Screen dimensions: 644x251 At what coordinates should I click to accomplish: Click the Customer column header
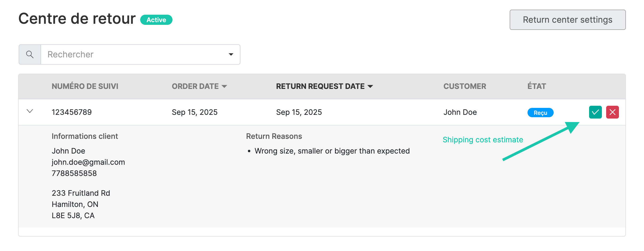pyautogui.click(x=465, y=86)
